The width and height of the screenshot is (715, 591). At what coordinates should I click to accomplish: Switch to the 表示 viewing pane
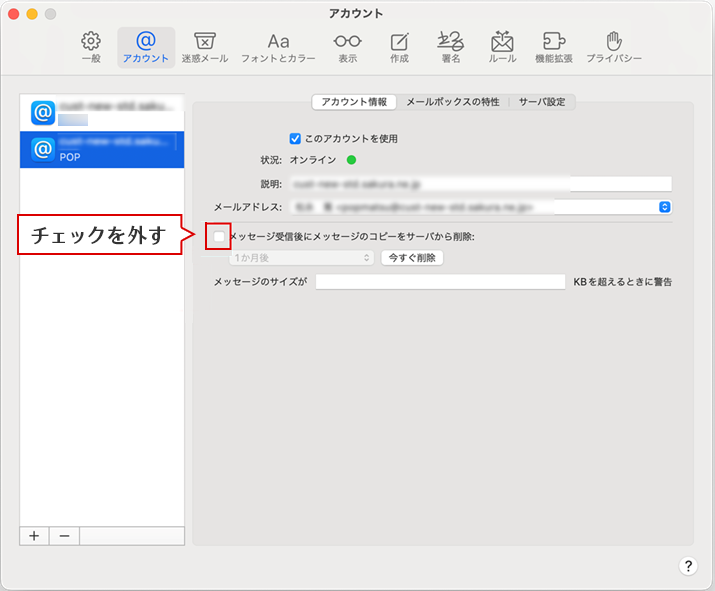[347, 46]
